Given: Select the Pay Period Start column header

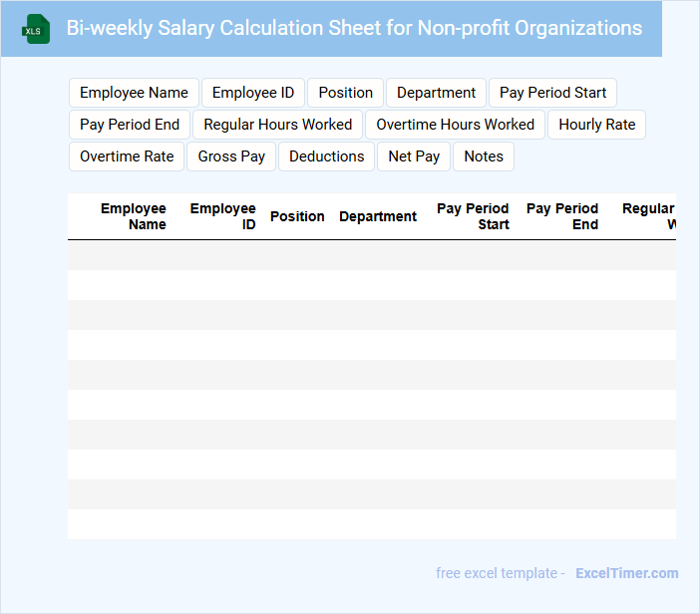Looking at the screenshot, I should pos(474,216).
